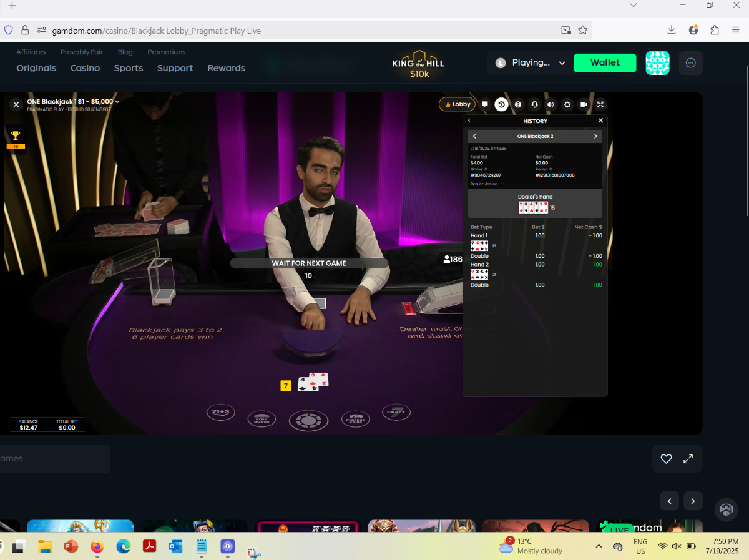Open the Casino menu

85,68
